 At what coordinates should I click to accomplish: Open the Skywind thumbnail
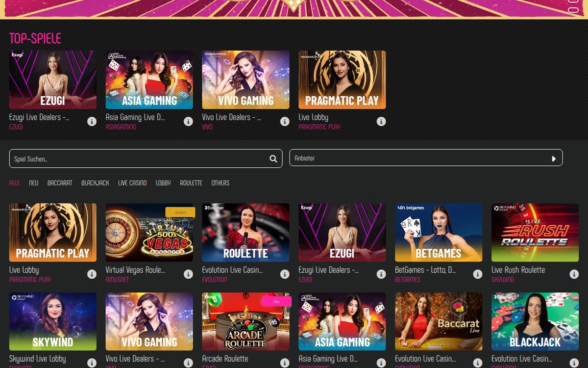[53, 321]
